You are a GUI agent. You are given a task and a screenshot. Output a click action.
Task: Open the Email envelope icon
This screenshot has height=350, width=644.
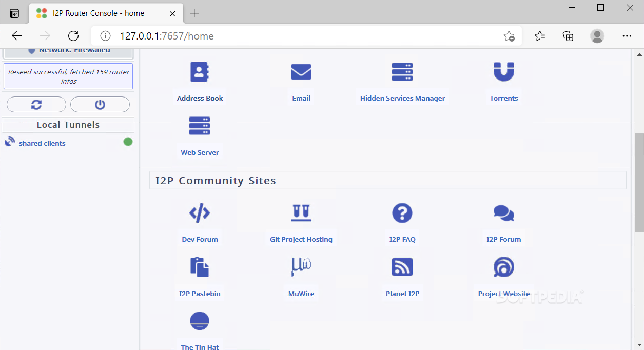[x=301, y=72]
